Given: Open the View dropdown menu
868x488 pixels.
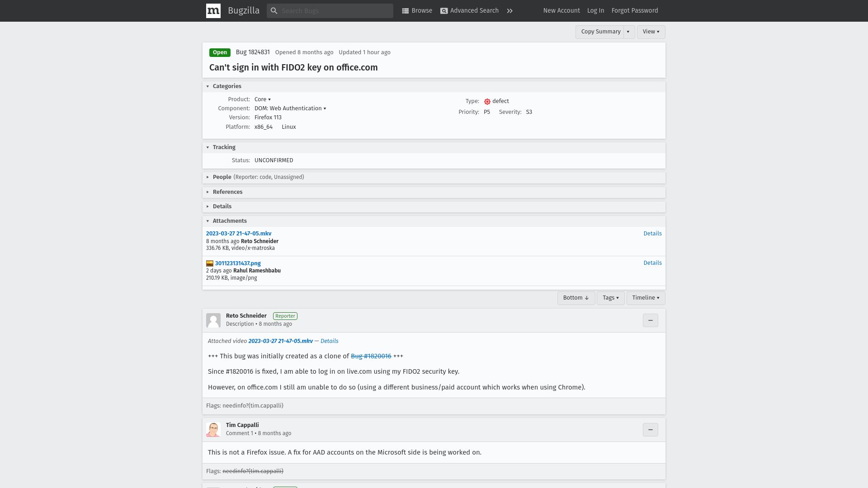Looking at the screenshot, I should pyautogui.click(x=651, y=32).
